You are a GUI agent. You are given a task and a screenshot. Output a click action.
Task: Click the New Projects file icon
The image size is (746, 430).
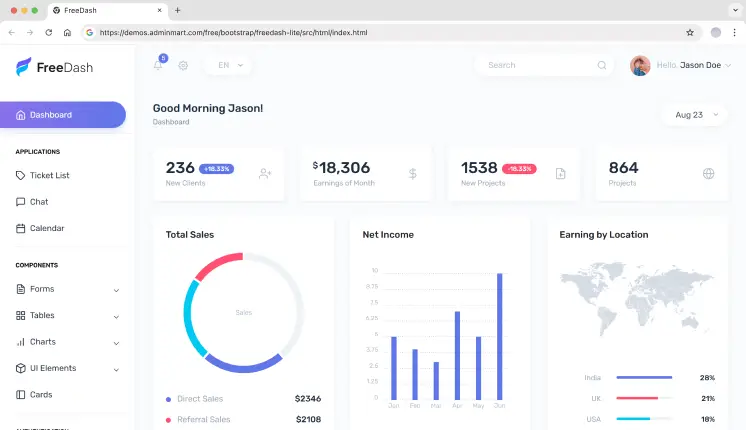pos(560,173)
